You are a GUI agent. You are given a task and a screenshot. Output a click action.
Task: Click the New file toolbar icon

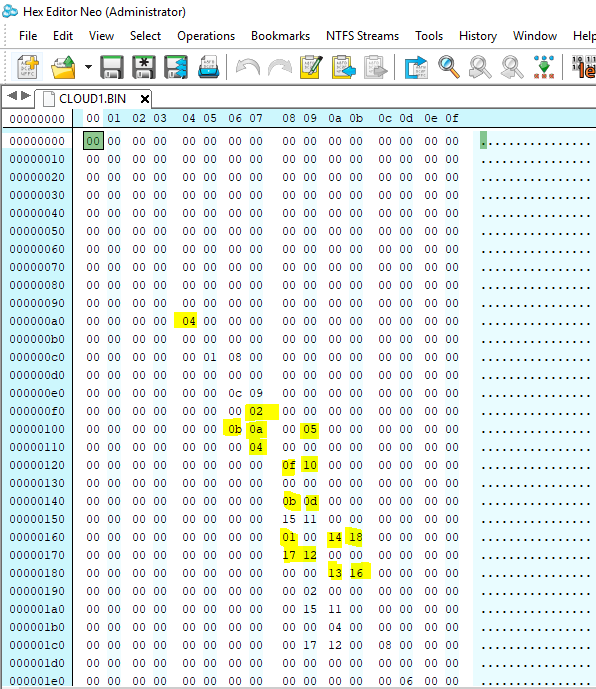tap(28, 67)
